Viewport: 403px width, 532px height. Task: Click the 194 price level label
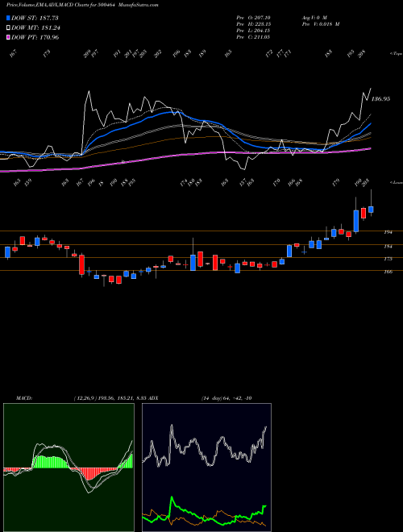(388, 232)
